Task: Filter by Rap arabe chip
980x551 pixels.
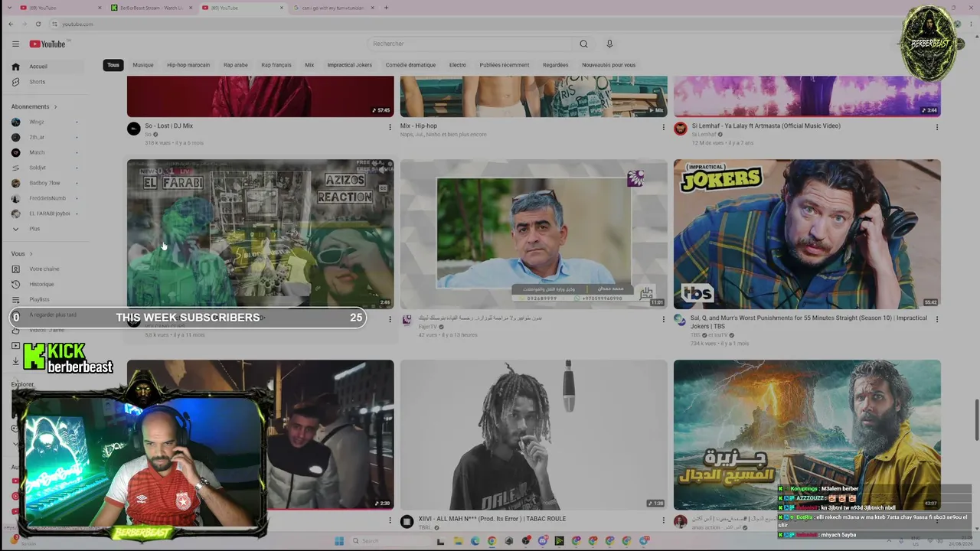Action: coord(236,65)
